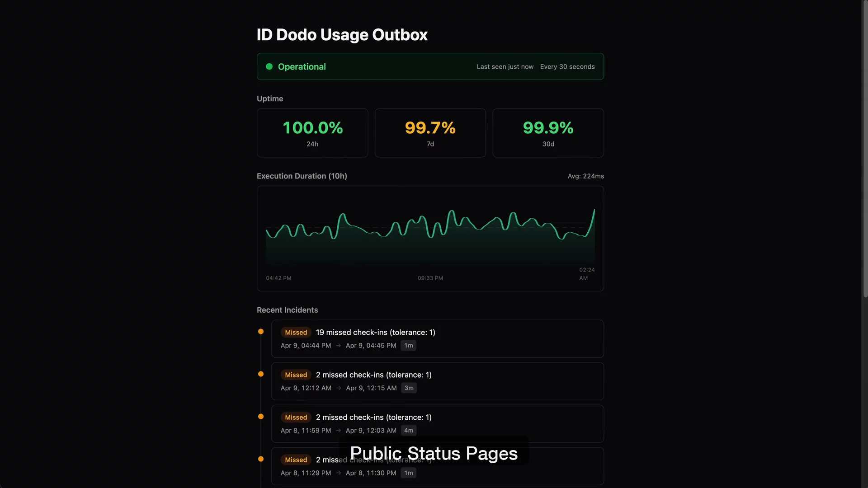Click the 'Apr 8, 11:59 PM' start time

pos(306,431)
